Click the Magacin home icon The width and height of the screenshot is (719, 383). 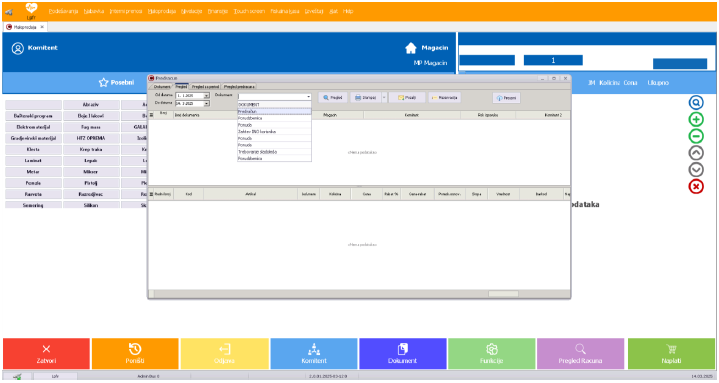[x=411, y=48]
